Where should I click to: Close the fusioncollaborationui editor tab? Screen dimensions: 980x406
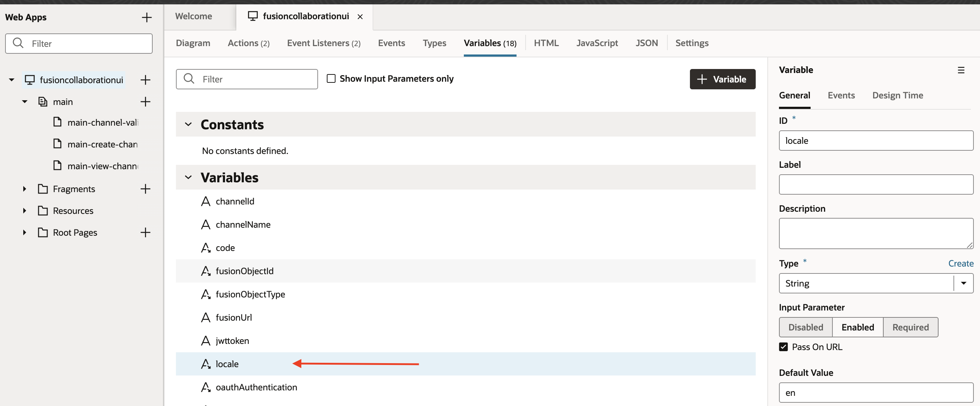tap(360, 17)
